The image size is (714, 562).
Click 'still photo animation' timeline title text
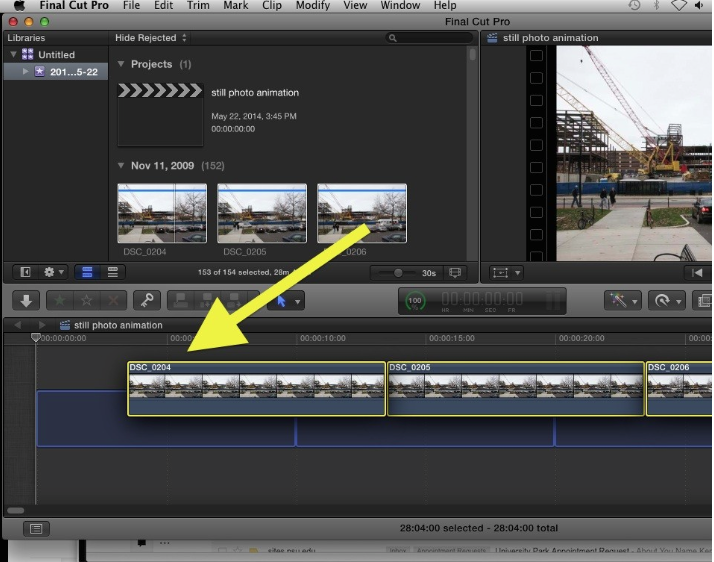(x=118, y=325)
